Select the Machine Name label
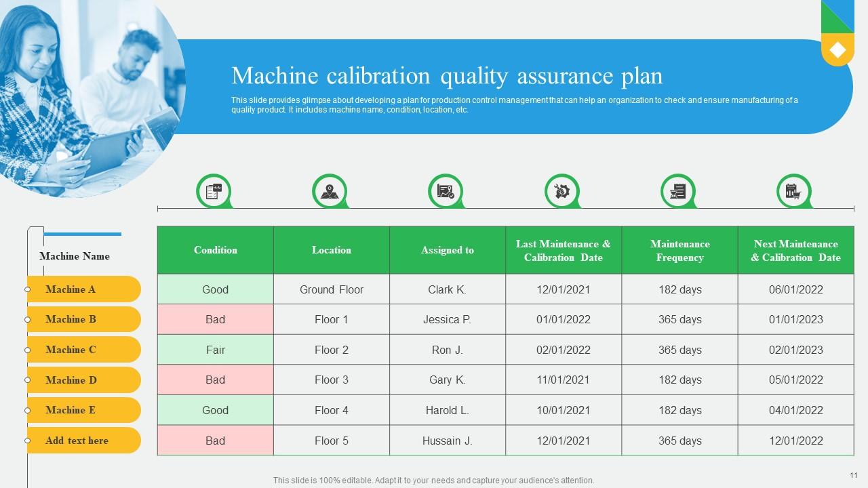Viewport: 868px width, 488px height. [x=75, y=256]
